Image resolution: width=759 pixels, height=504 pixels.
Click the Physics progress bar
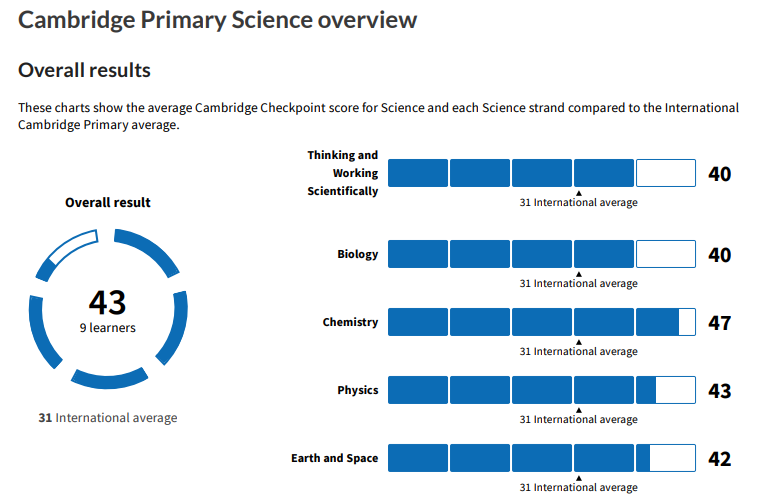(x=541, y=390)
